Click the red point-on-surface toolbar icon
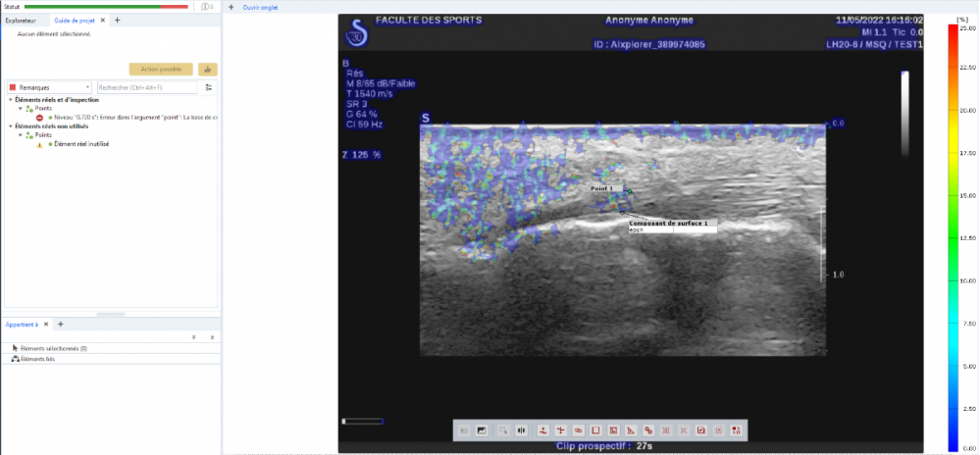 coord(543,430)
